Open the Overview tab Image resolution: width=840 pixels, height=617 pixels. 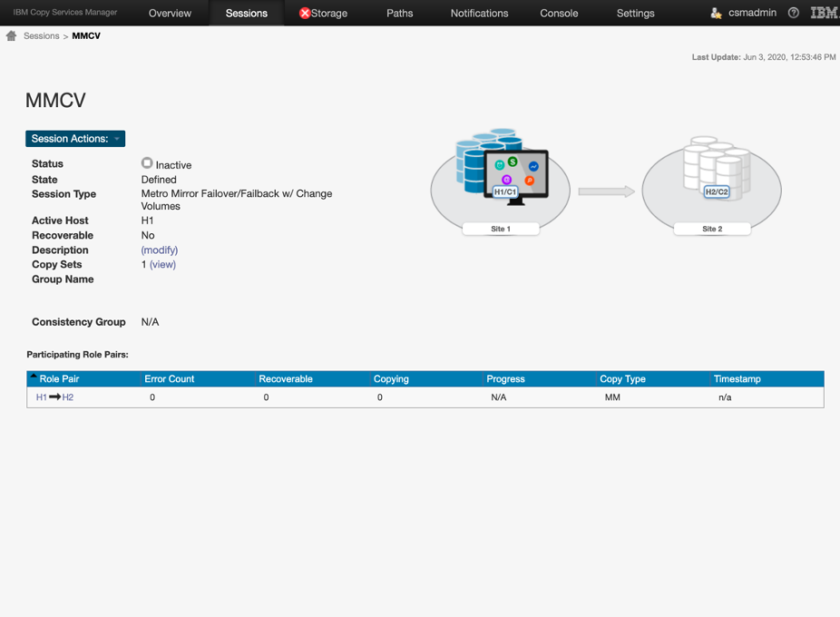click(x=170, y=14)
